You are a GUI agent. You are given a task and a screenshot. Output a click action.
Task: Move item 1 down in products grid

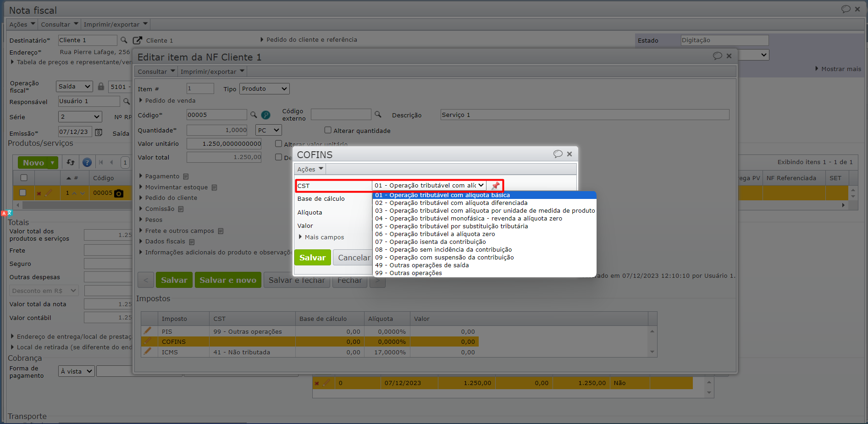83,193
